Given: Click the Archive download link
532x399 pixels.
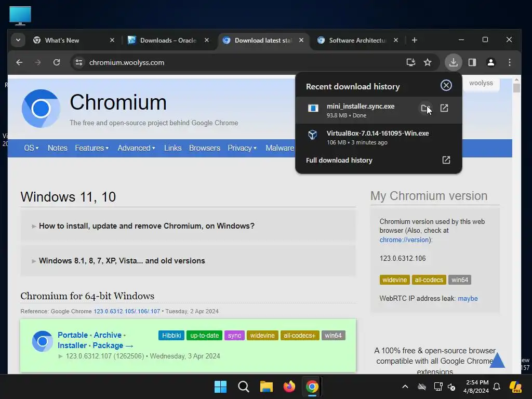Looking at the screenshot, I should (108, 335).
